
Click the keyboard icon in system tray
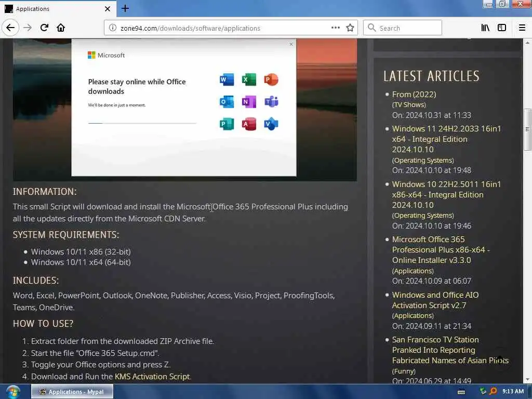click(461, 392)
